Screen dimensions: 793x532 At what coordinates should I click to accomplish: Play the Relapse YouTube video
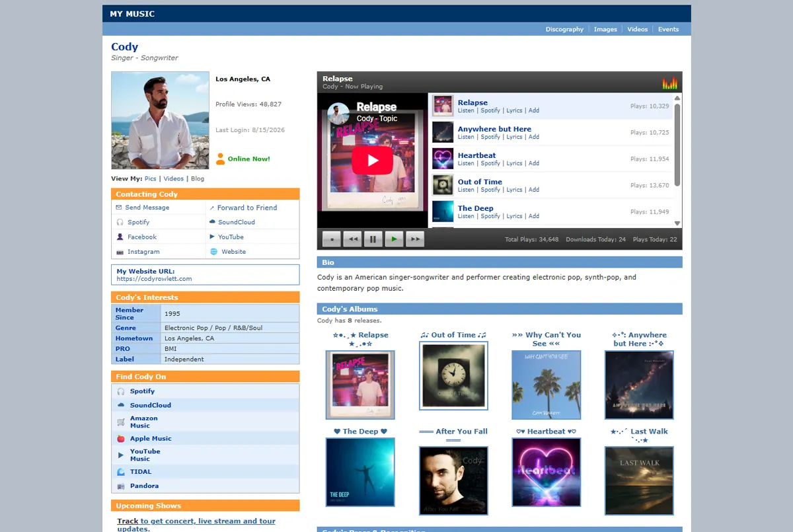[373, 160]
